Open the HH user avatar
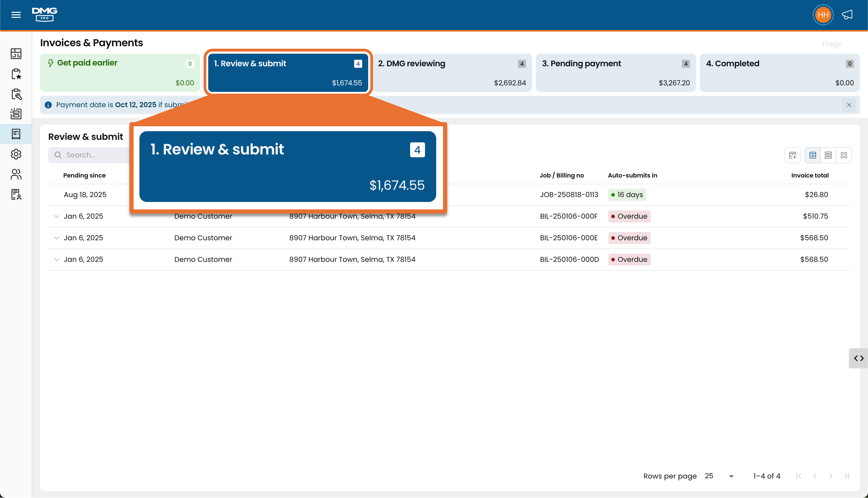 tap(823, 15)
